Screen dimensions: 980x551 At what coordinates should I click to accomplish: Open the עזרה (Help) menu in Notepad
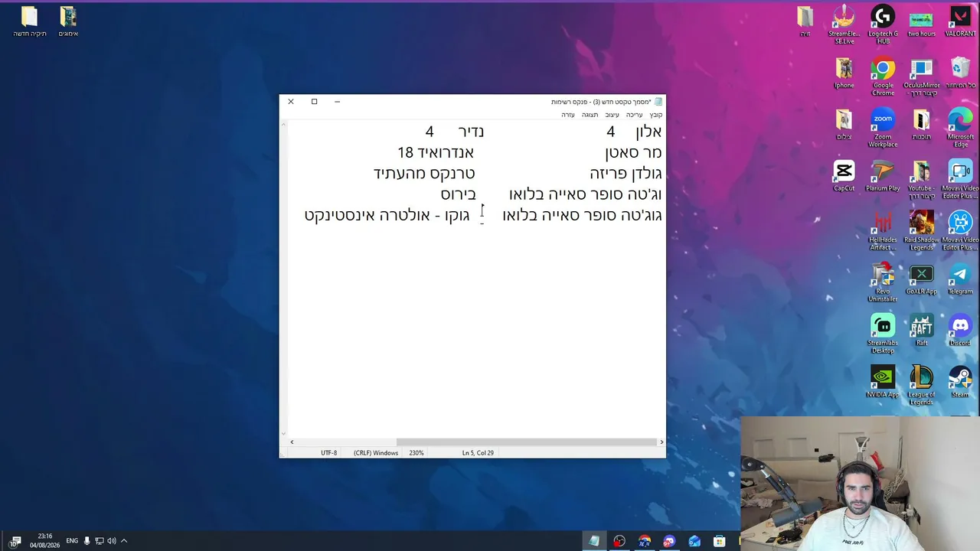tap(568, 115)
